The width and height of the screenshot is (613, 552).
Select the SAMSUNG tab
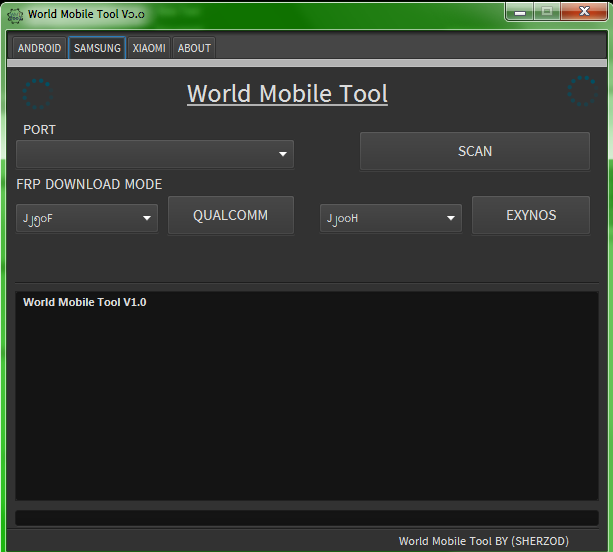97,48
